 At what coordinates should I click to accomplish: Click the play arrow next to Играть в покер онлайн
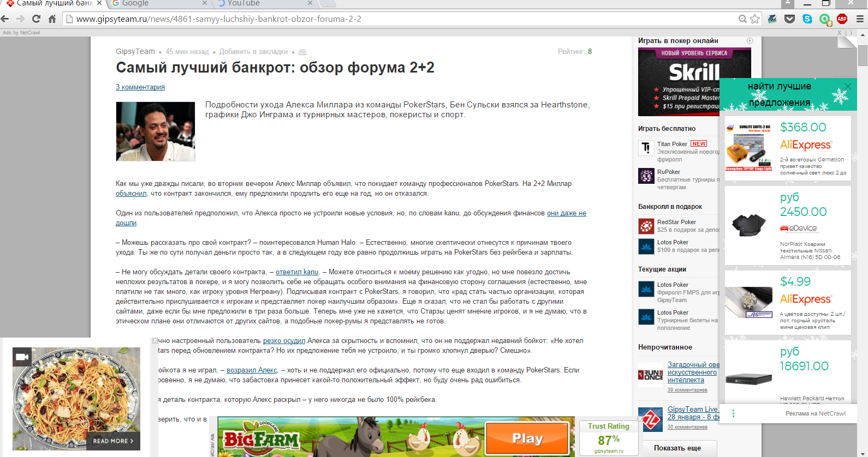[x=750, y=41]
